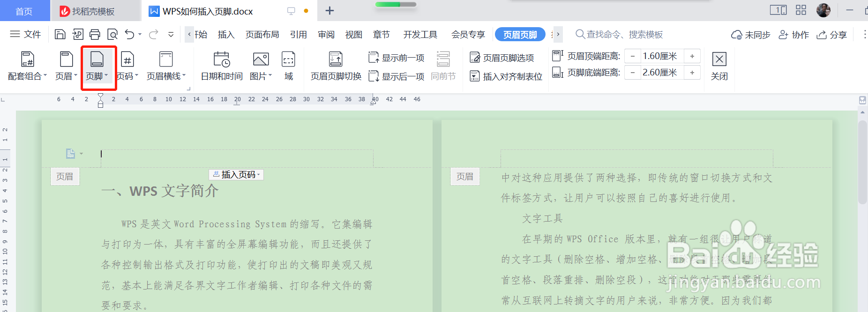Screen dimensions: 868x312
Task: Click the search commands box 查找命令
Action: tap(619, 34)
